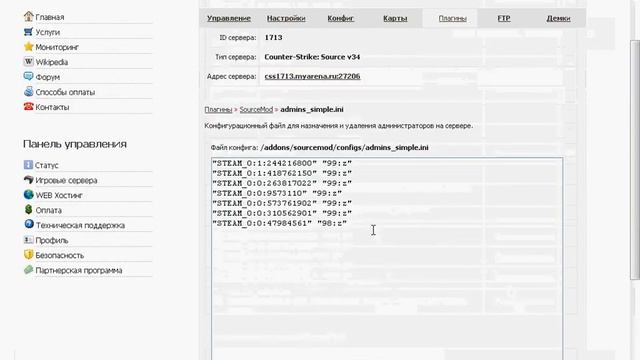Switch to the Управление tab

(229, 18)
